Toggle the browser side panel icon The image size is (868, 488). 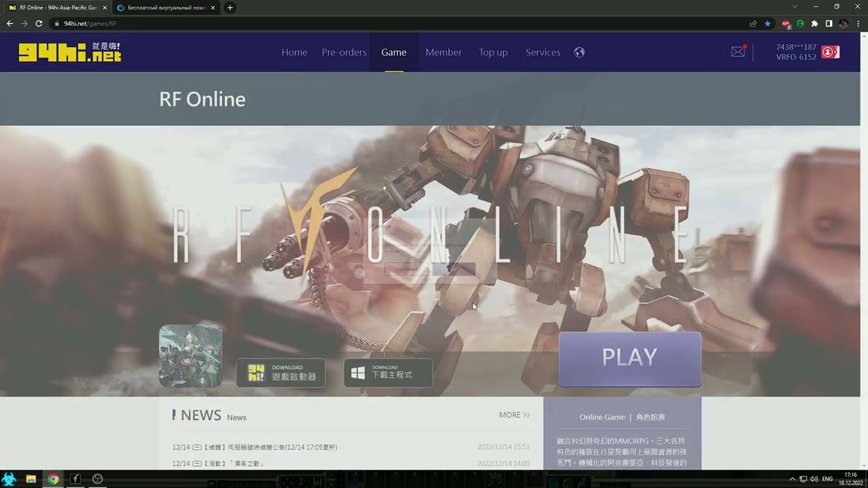point(829,23)
